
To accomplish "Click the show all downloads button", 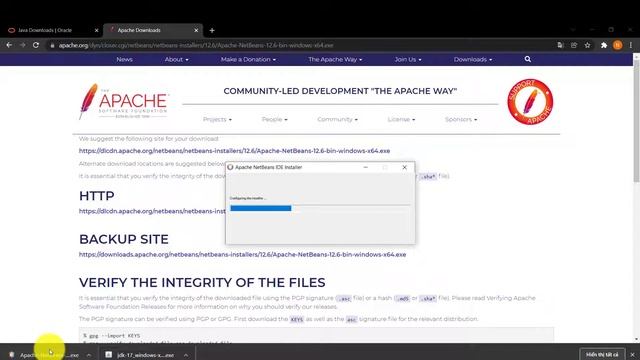I will [602, 355].
